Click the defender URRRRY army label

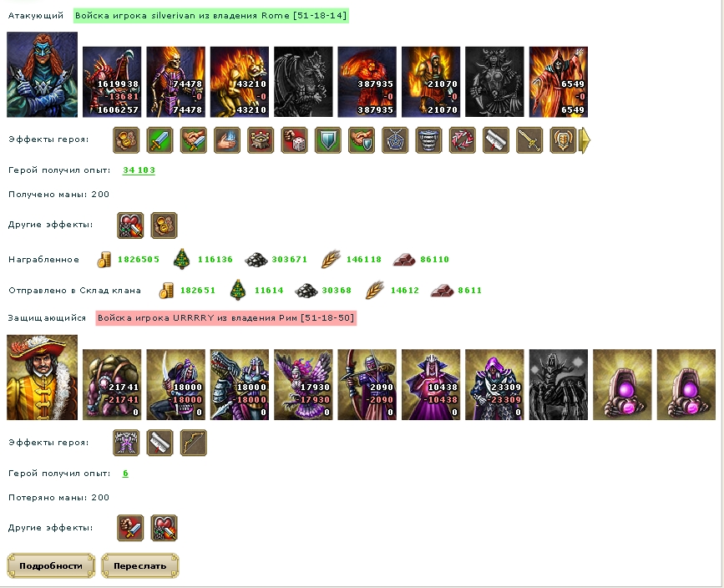tap(225, 317)
